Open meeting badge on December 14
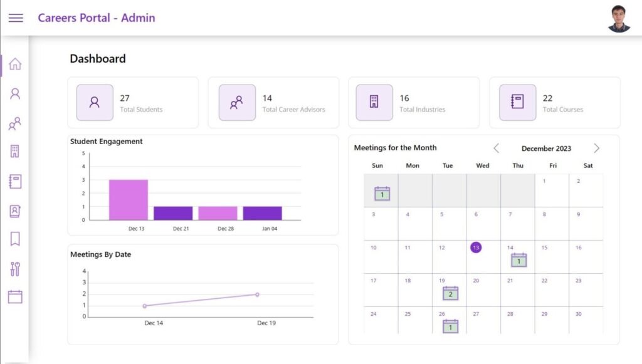642x364 pixels. pos(518,260)
